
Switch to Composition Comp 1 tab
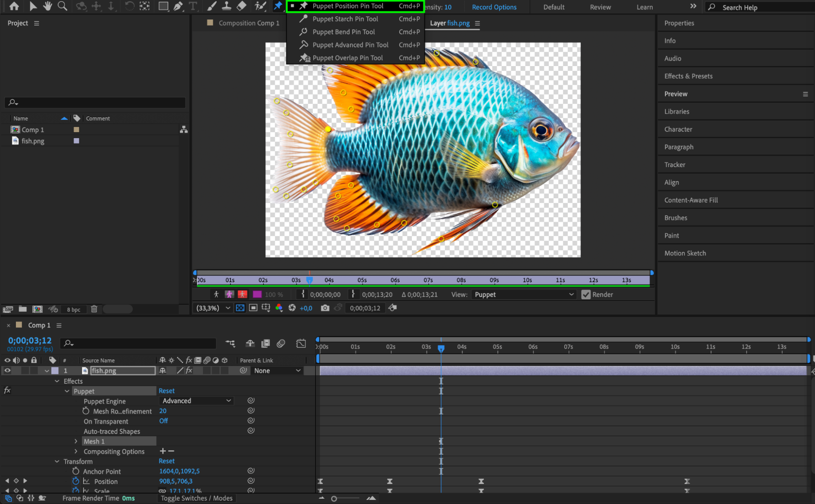click(248, 23)
